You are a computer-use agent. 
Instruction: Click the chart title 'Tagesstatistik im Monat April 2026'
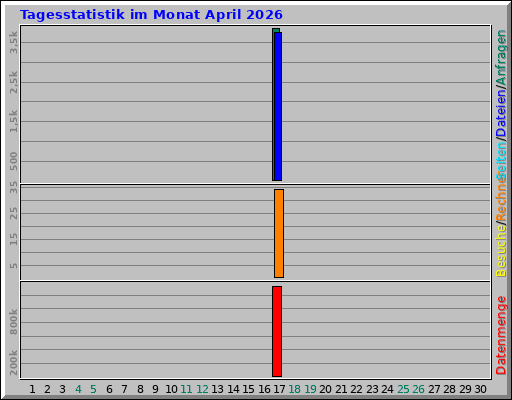tap(151, 15)
